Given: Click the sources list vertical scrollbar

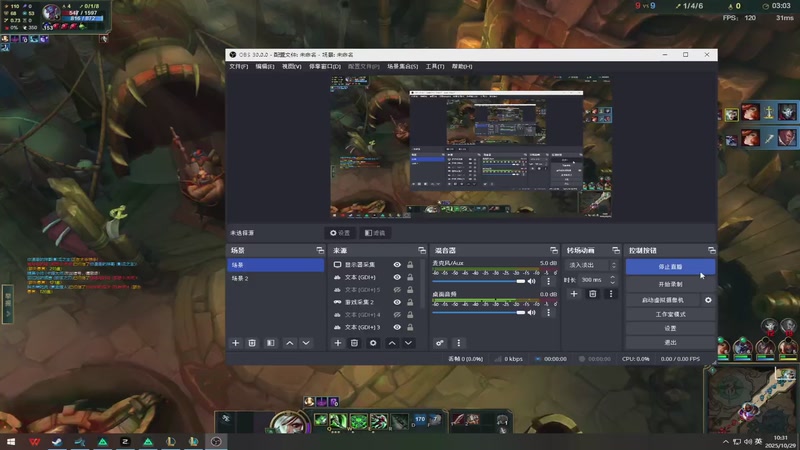Looking at the screenshot, I should click(x=422, y=283).
